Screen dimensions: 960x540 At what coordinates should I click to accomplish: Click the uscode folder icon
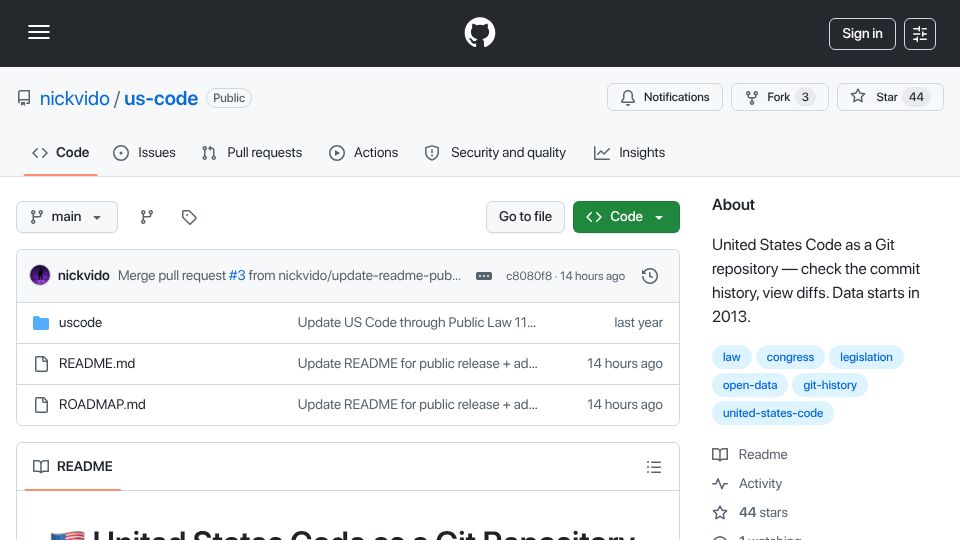click(41, 323)
